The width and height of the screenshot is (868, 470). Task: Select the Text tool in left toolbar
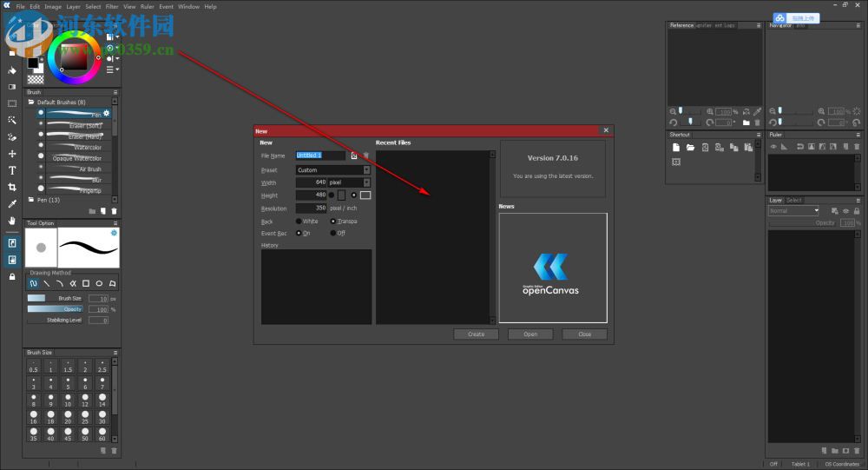12,170
